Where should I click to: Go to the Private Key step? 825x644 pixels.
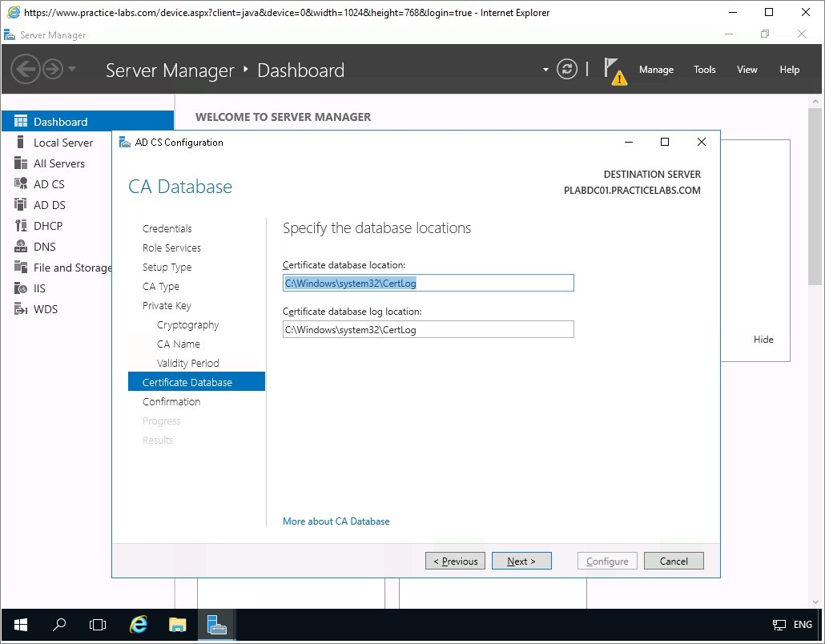pos(167,306)
